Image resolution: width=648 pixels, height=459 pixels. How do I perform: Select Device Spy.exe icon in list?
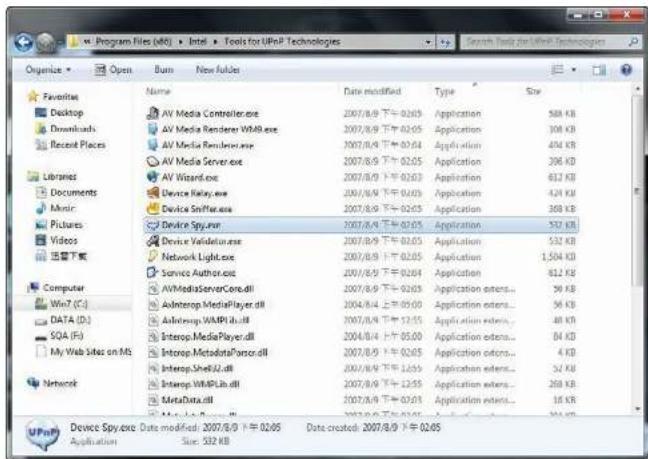(x=153, y=225)
